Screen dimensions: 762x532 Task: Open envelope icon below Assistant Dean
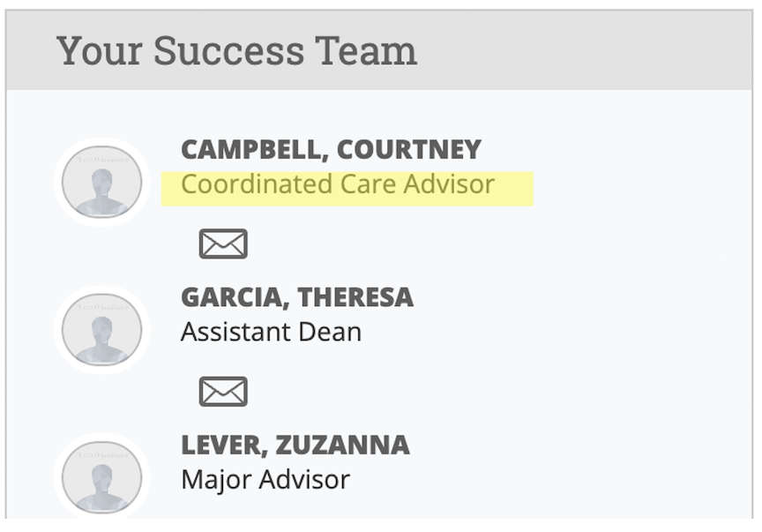click(x=223, y=392)
